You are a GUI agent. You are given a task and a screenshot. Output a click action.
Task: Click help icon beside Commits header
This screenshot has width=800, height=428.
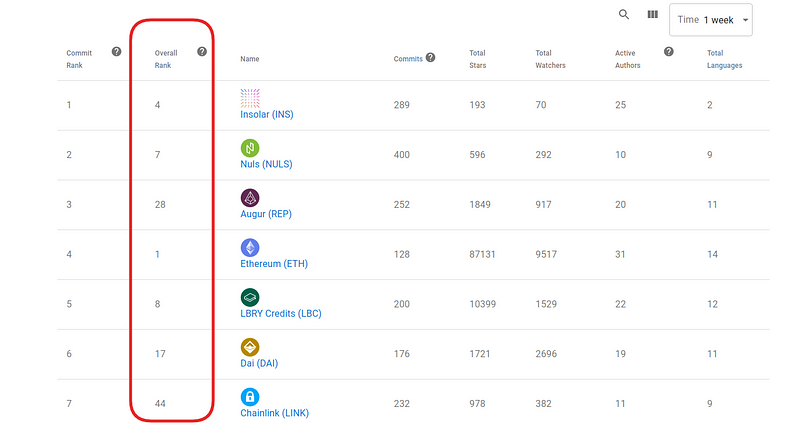coord(431,58)
